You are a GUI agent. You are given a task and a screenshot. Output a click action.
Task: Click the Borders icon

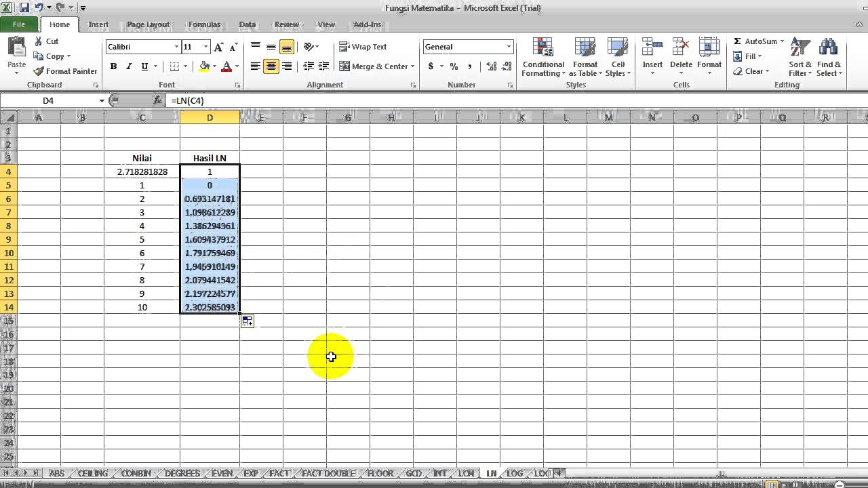[174, 66]
